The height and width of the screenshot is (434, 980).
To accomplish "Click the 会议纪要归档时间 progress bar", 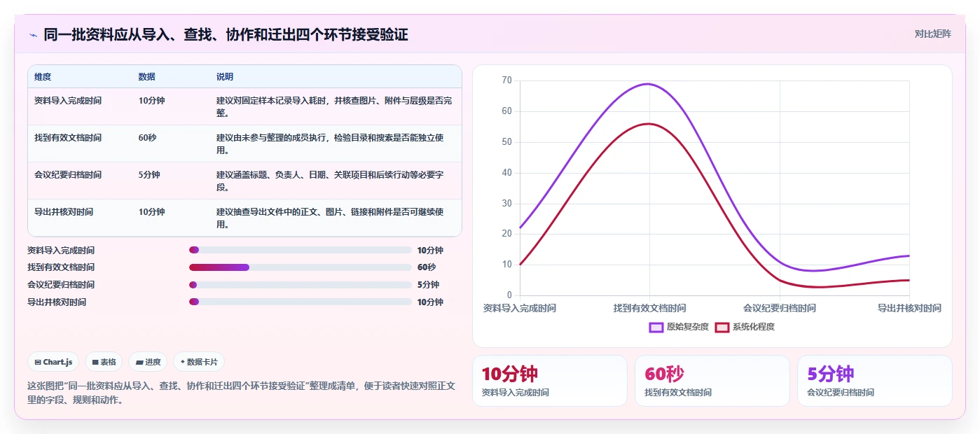I will (301, 285).
